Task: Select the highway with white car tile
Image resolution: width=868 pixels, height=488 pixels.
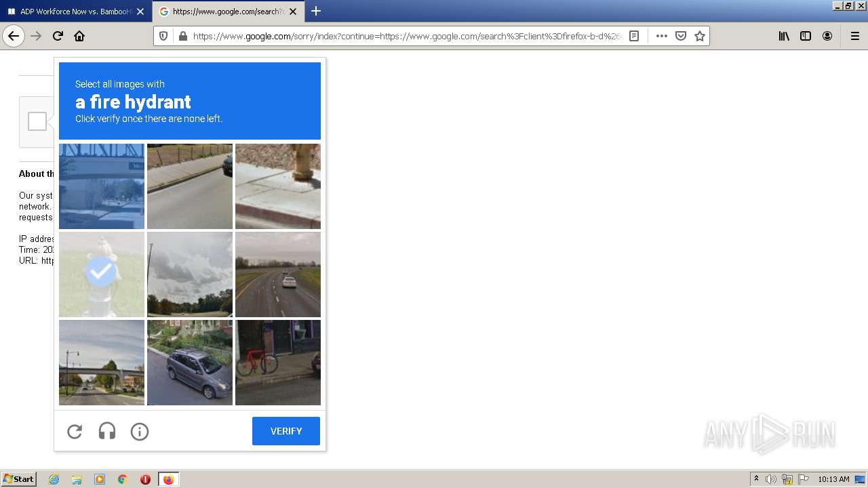Action: pyautogui.click(x=278, y=274)
